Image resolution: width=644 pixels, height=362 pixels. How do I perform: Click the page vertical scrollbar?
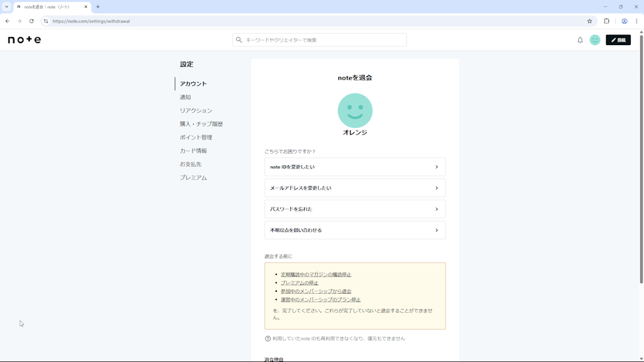641,158
